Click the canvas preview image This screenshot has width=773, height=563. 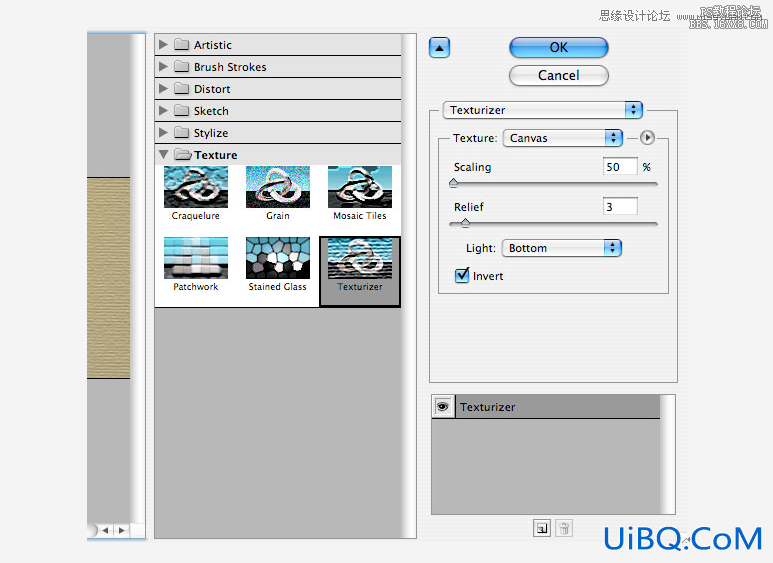tap(108, 278)
